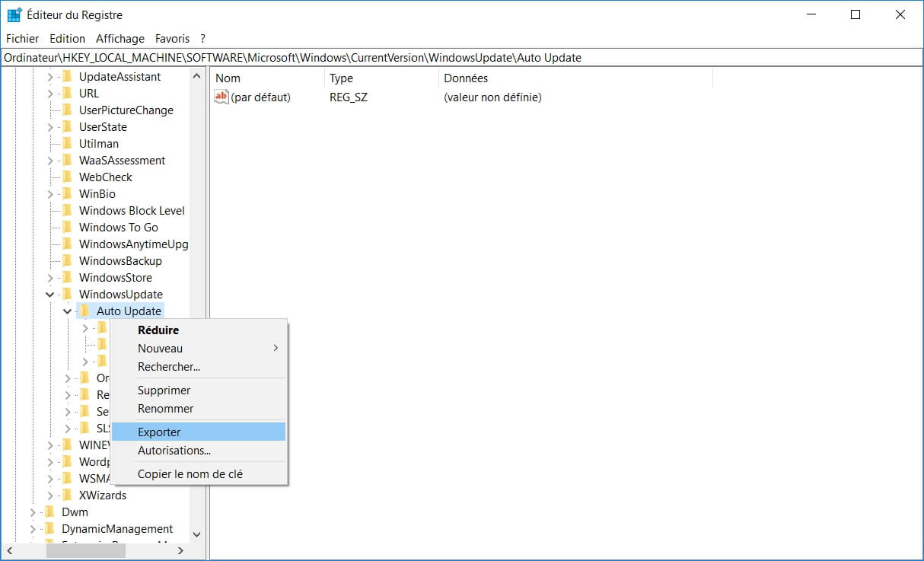Click the Windows Block Level folder icon
924x561 pixels.
click(66, 210)
